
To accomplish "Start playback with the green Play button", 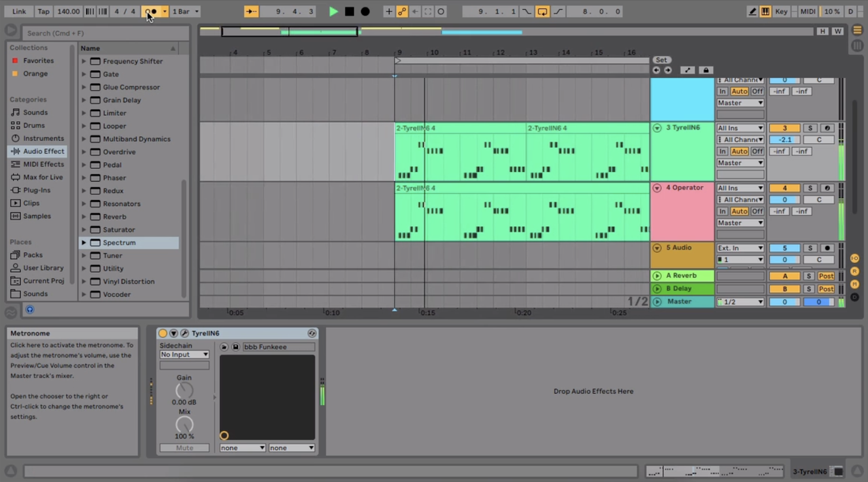I will (333, 12).
